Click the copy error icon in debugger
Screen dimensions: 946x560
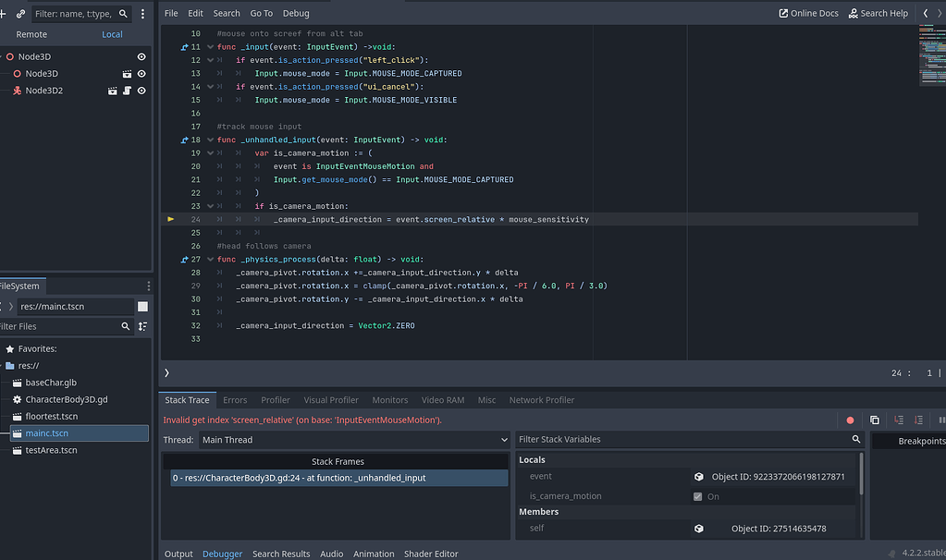(x=874, y=420)
